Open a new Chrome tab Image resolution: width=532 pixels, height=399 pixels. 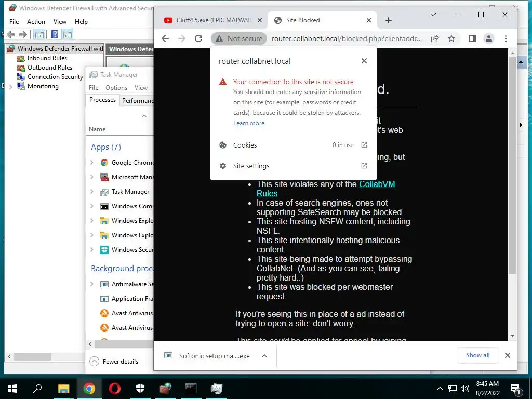tap(389, 20)
